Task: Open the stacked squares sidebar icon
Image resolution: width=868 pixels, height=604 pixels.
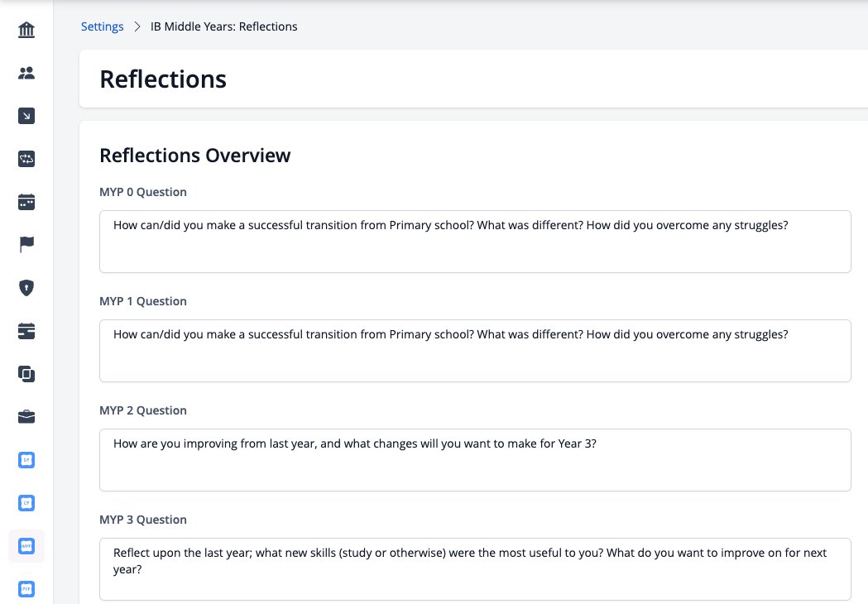Action: tap(26, 374)
